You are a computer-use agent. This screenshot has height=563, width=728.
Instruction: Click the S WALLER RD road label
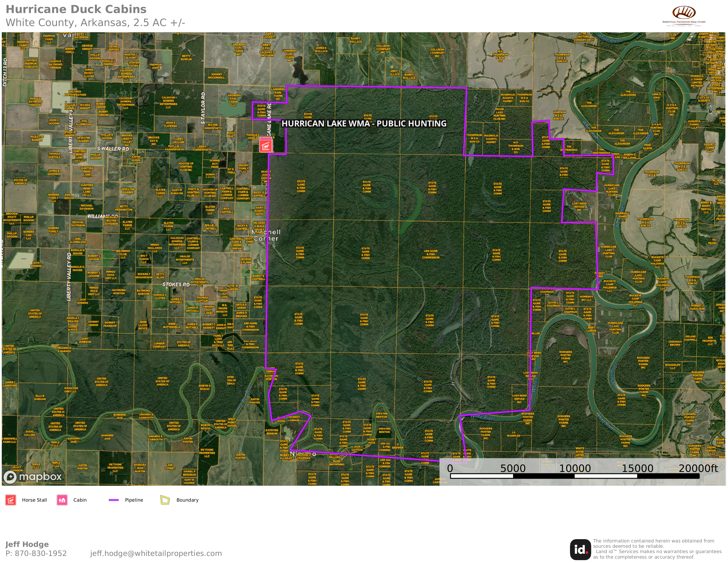click(113, 149)
